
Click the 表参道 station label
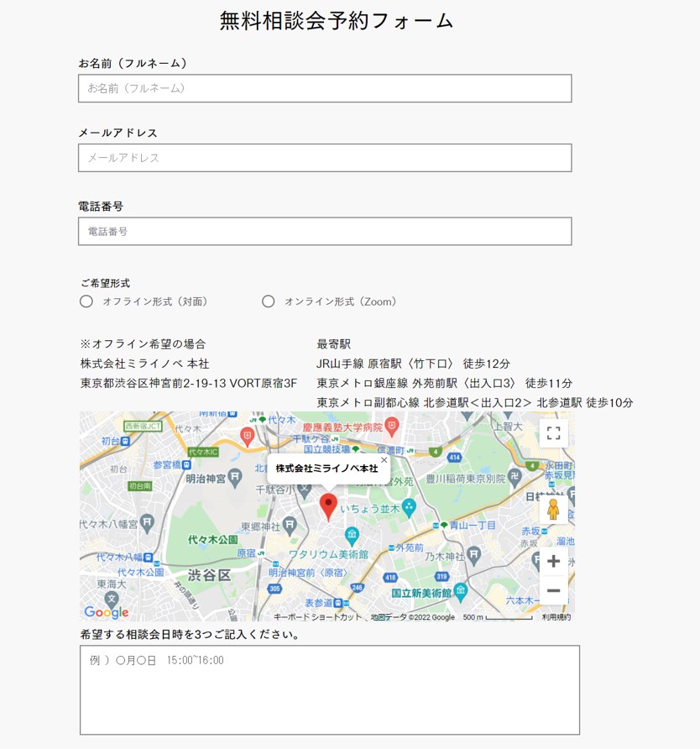[318, 603]
